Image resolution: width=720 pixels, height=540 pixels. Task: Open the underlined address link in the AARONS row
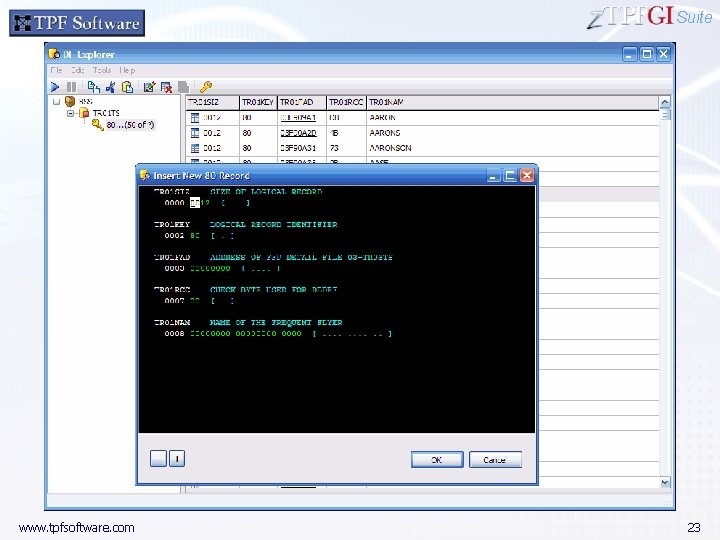coord(298,133)
